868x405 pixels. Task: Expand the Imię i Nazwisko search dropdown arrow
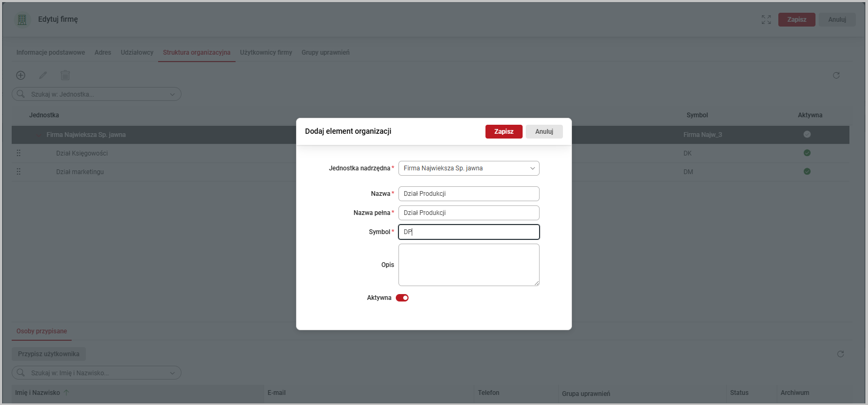point(172,373)
